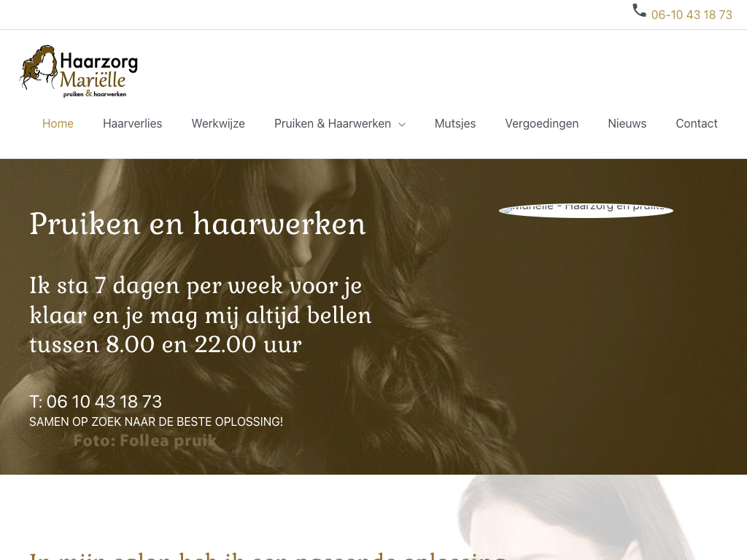This screenshot has width=747, height=560.
Task: Go to the Haarverlies page
Action: [133, 123]
